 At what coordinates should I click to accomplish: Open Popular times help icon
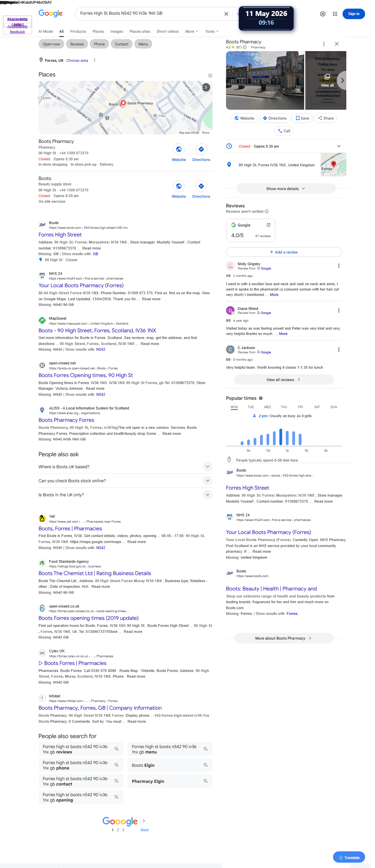(264, 403)
